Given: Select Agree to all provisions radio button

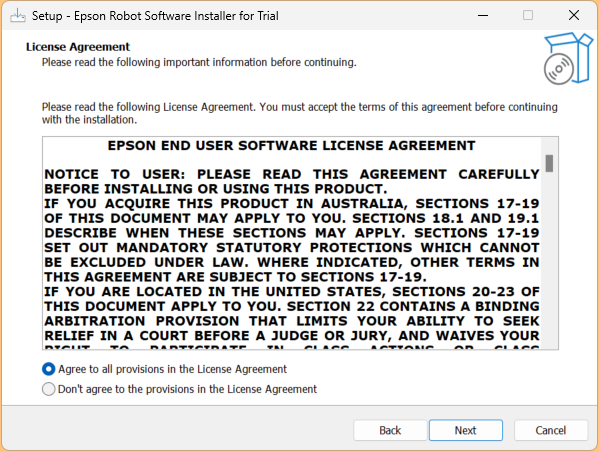Looking at the screenshot, I should [x=49, y=369].
